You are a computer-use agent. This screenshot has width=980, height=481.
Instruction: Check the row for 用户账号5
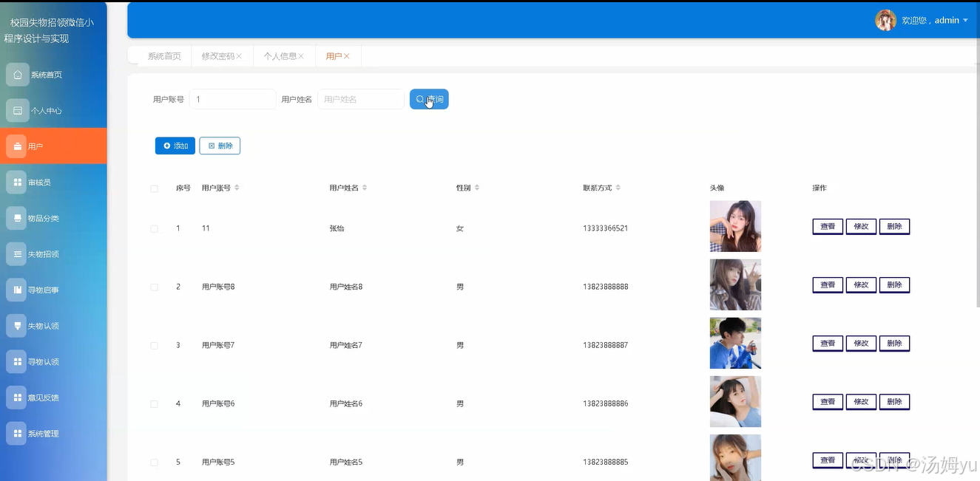click(x=155, y=463)
